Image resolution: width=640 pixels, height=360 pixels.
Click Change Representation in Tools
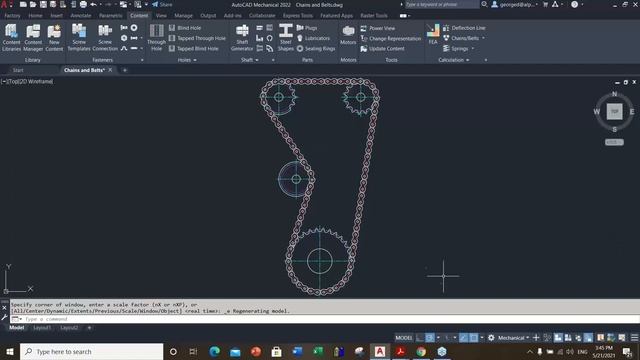pyautogui.click(x=391, y=38)
